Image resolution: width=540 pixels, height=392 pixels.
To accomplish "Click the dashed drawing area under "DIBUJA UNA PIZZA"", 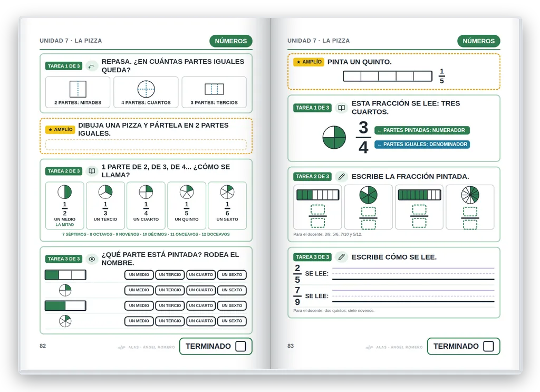I will point(146,145).
